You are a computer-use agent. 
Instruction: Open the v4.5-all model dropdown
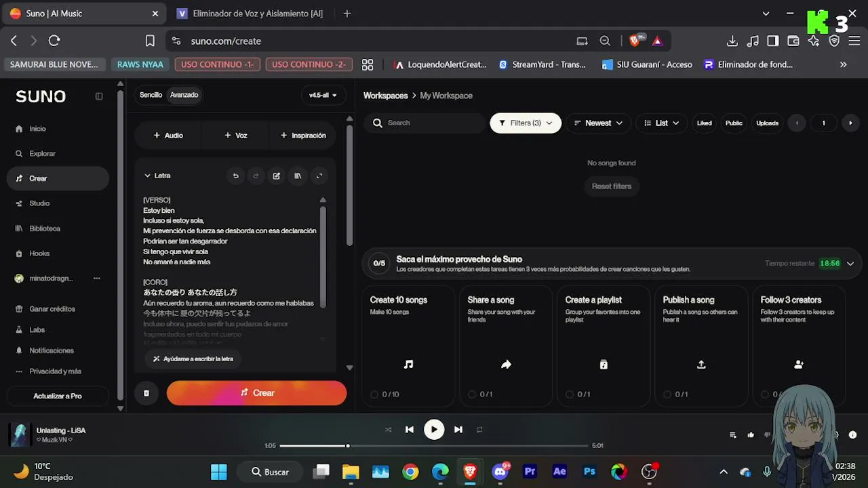(323, 95)
